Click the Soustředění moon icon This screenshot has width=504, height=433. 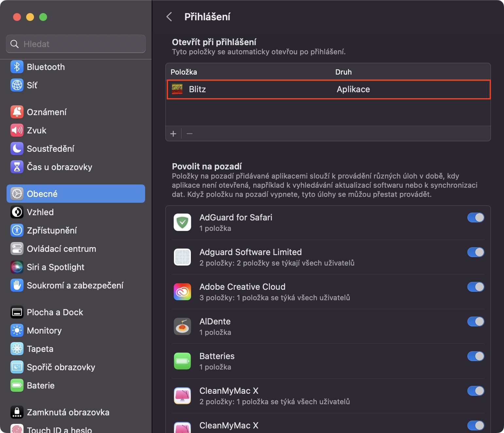17,149
